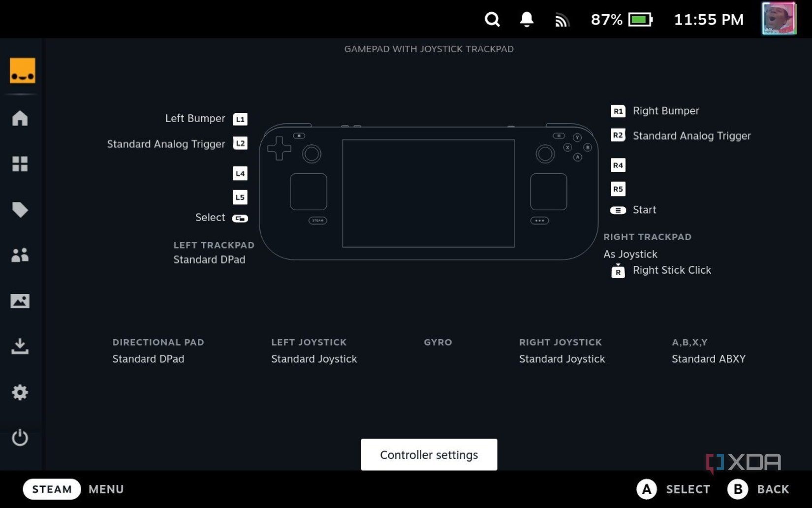
Task: Open the Library grid icon
Action: [x=20, y=164]
